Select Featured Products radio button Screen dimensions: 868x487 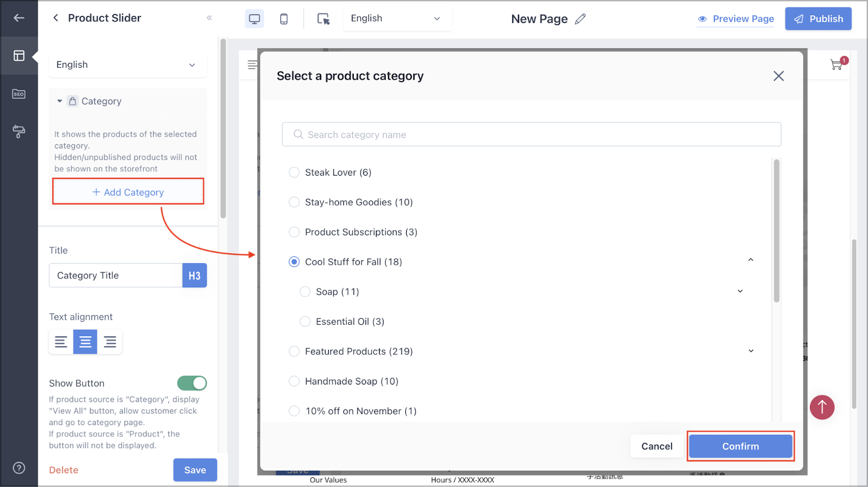[294, 351]
